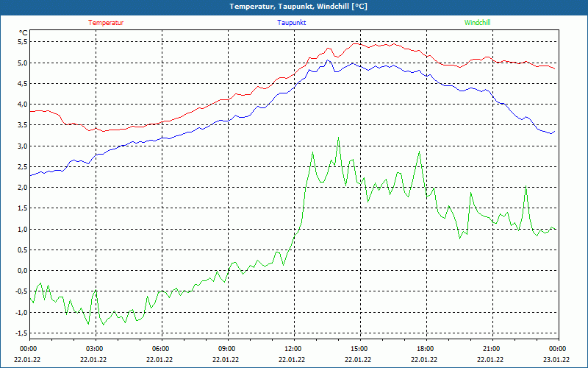Click the 2,0 y-axis value
588x368 pixels.
23,188
